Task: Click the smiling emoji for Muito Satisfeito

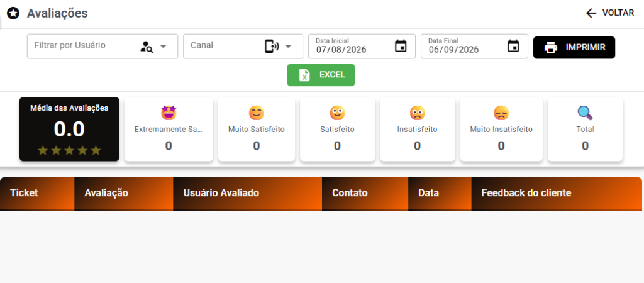Action: point(257,113)
